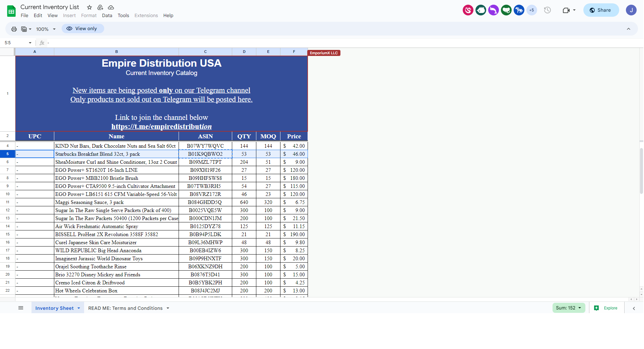Select the ASIN header cell

pos(205,136)
